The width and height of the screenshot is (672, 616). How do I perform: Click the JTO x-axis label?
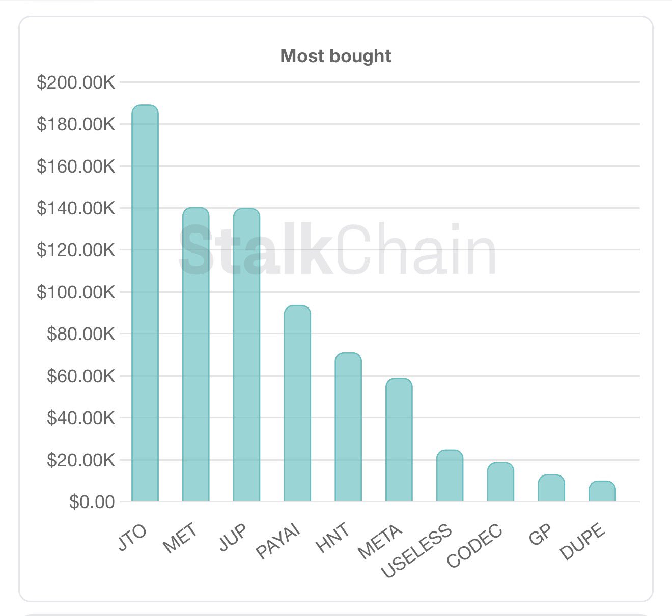coord(132,538)
